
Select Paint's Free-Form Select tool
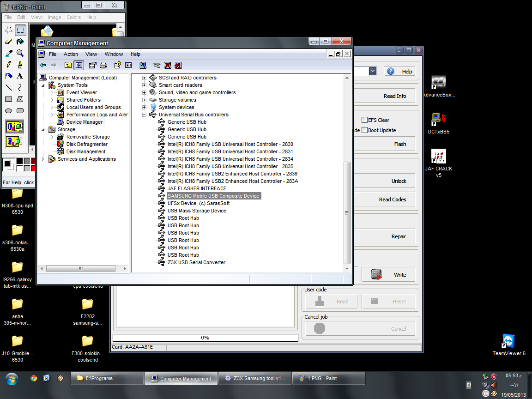(x=9, y=30)
